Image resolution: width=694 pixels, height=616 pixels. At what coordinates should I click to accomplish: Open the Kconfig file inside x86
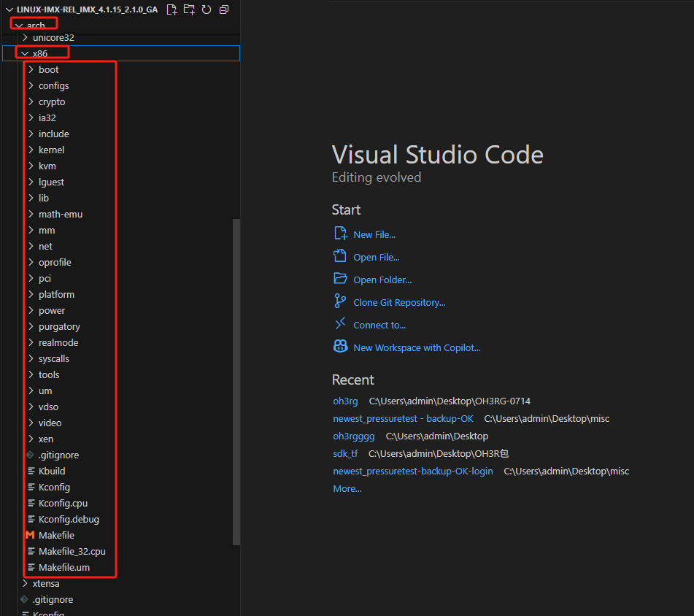[121, 487]
